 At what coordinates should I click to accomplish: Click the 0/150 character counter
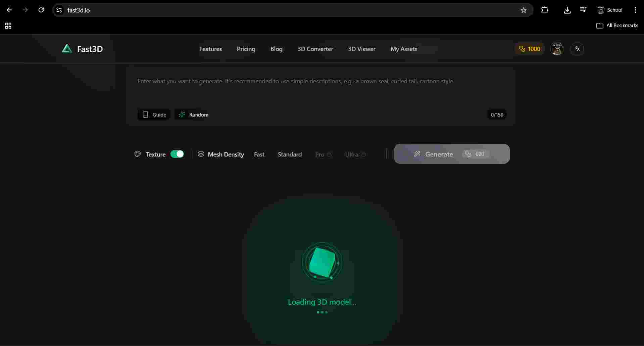tap(497, 115)
